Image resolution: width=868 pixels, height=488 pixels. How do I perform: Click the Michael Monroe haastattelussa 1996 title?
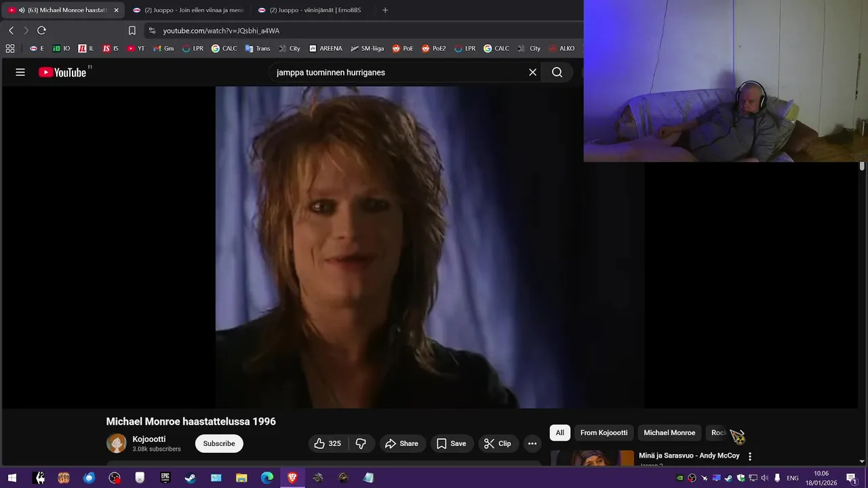191,422
